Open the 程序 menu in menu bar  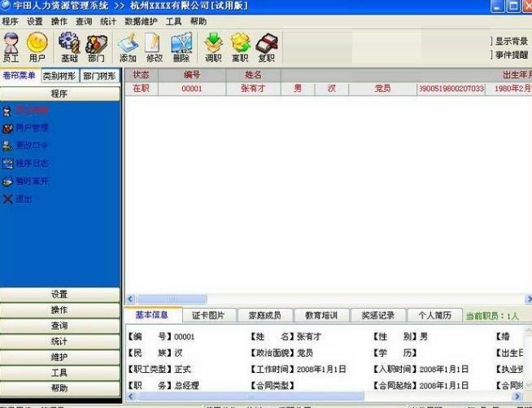point(10,21)
